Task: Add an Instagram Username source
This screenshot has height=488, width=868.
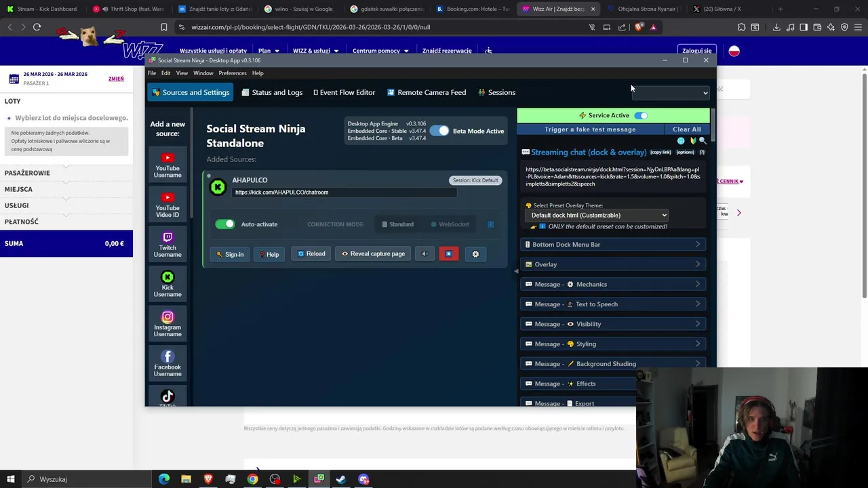Action: pyautogui.click(x=167, y=324)
